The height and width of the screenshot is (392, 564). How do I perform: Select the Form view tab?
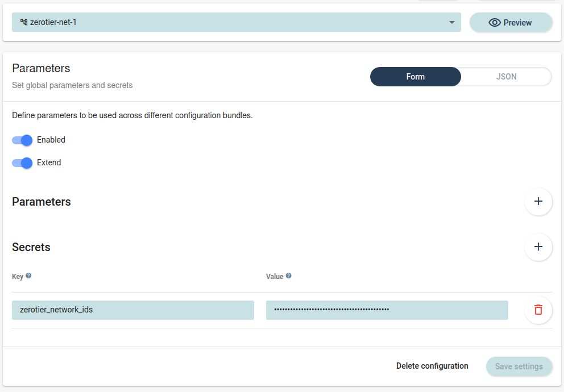(415, 77)
